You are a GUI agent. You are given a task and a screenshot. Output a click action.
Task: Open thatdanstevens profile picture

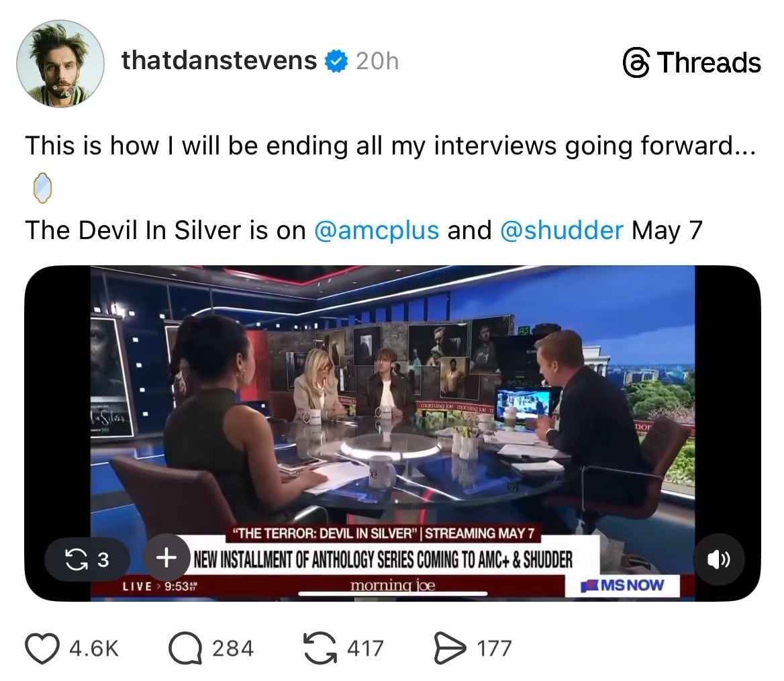(x=60, y=64)
